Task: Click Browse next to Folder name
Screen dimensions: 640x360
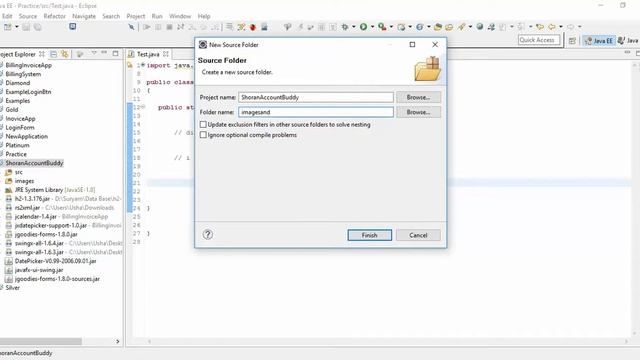Action: [418, 112]
